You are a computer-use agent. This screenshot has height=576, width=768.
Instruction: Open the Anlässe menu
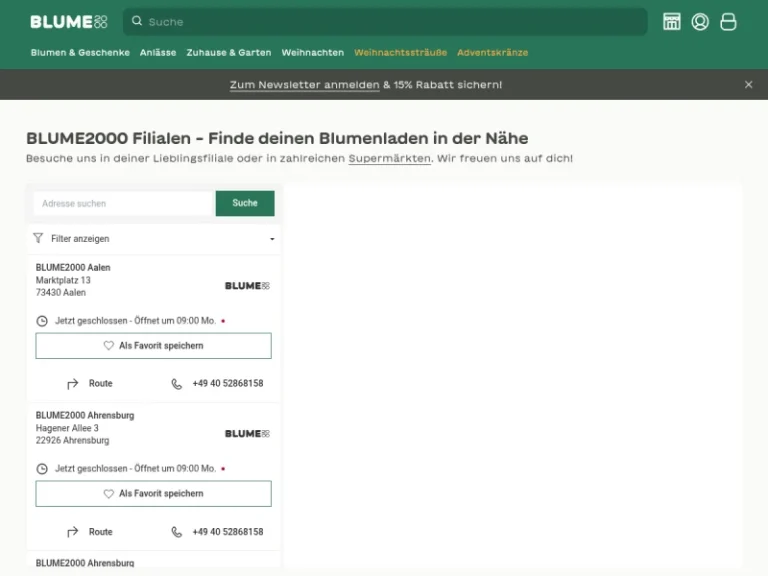pos(158,53)
